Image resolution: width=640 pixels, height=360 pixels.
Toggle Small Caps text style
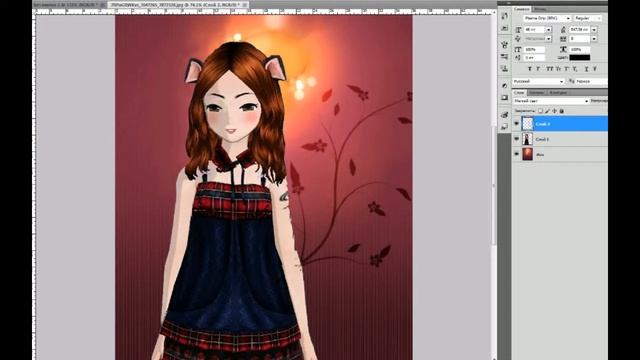(558, 69)
